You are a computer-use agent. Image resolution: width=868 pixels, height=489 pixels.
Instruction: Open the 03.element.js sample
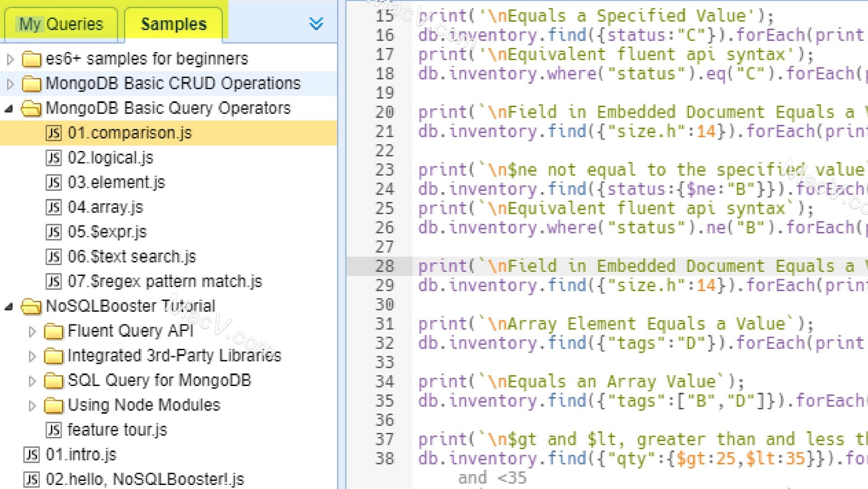(x=117, y=183)
